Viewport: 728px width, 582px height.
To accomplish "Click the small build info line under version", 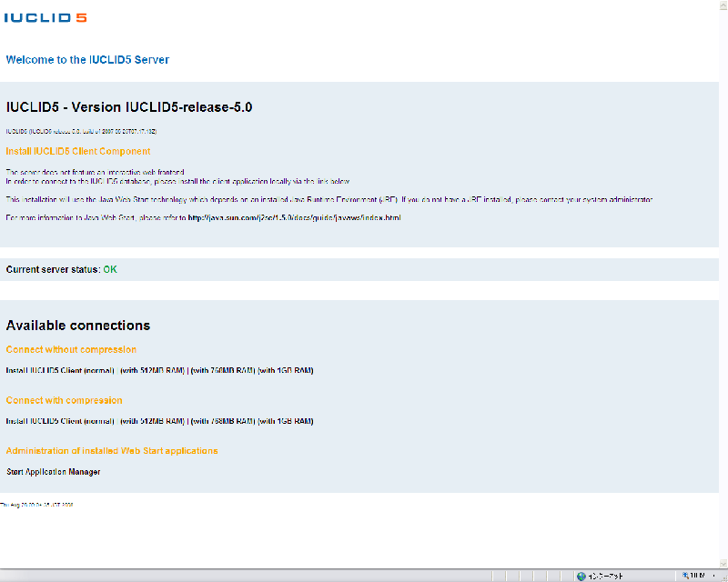I will [81, 131].
